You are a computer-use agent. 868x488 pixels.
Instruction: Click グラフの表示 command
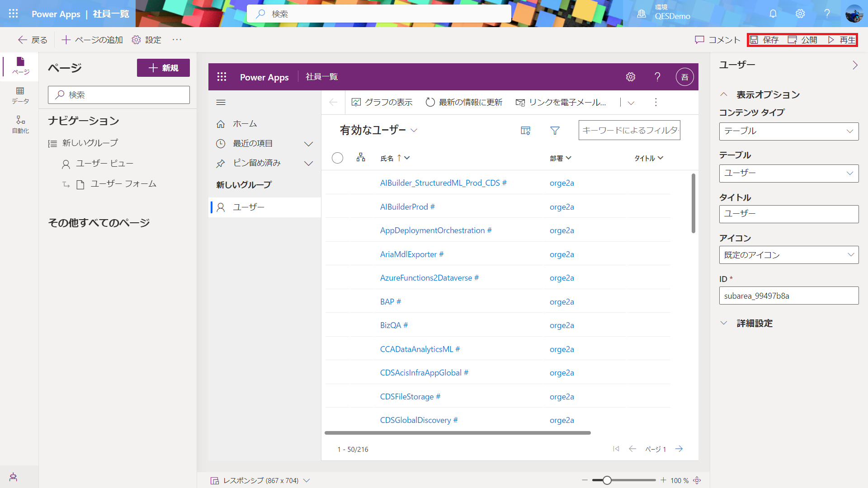(382, 103)
